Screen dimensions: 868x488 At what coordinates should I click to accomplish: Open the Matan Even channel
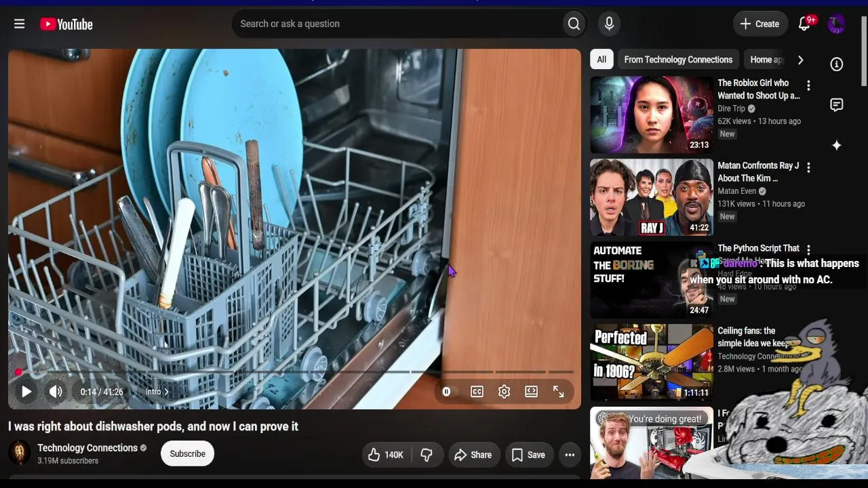pyautogui.click(x=736, y=191)
